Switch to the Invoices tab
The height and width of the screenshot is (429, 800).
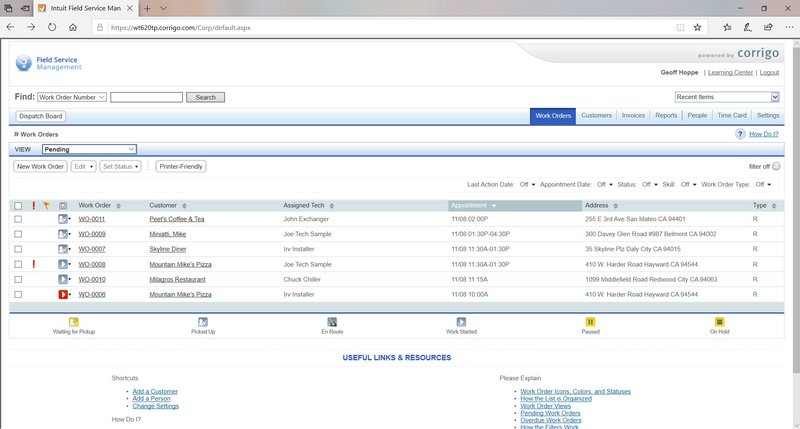click(633, 115)
